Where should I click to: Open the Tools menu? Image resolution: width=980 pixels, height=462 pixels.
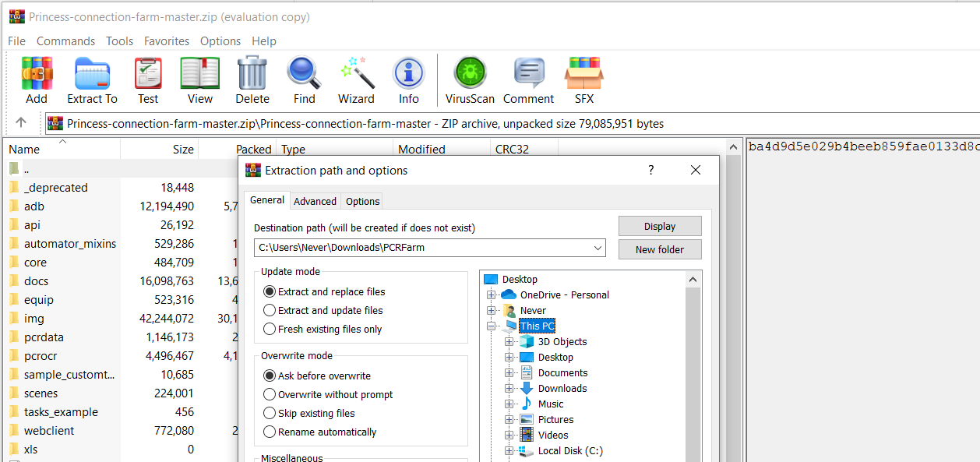pos(120,41)
